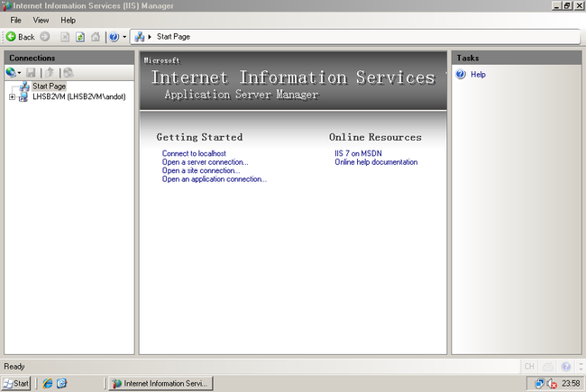Click the 23:58 clock in tray
The height and width of the screenshot is (392, 586).
click(x=571, y=383)
